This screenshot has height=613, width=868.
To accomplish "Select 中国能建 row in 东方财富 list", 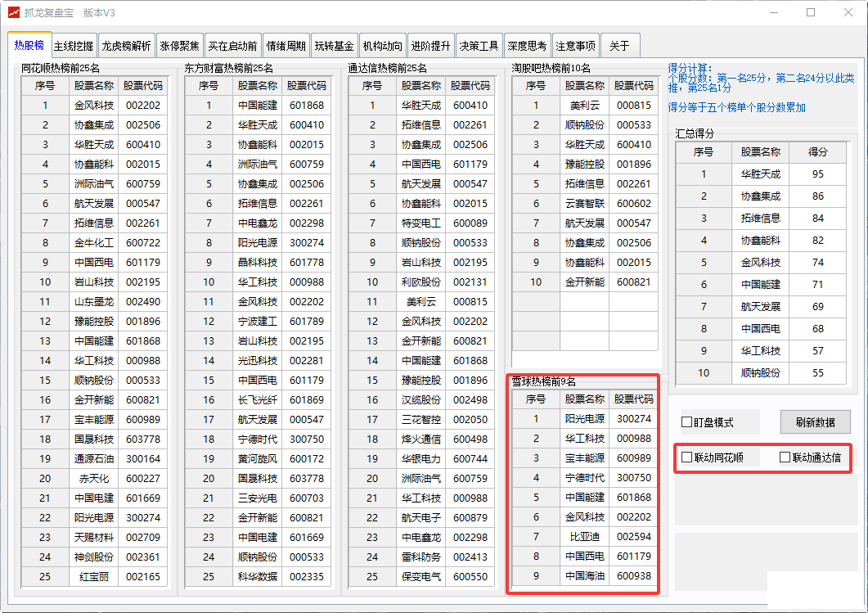I will (258, 106).
